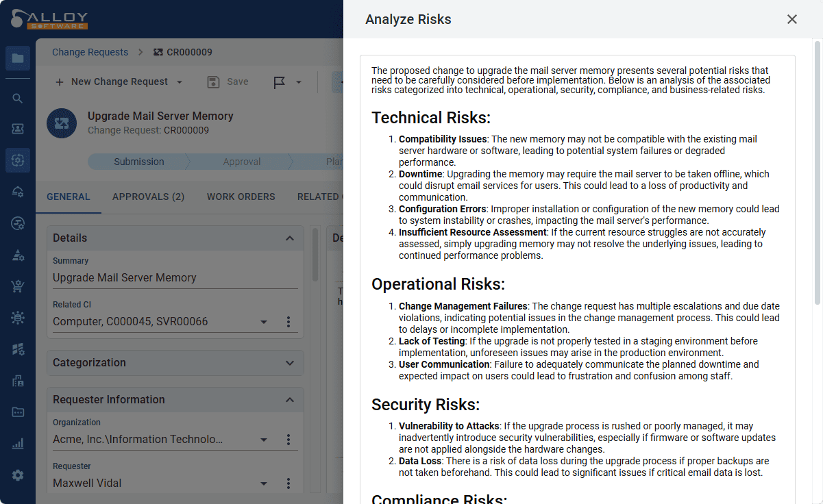Open three-dot menu for Organization field
The width and height of the screenshot is (823, 504).
pyautogui.click(x=288, y=440)
